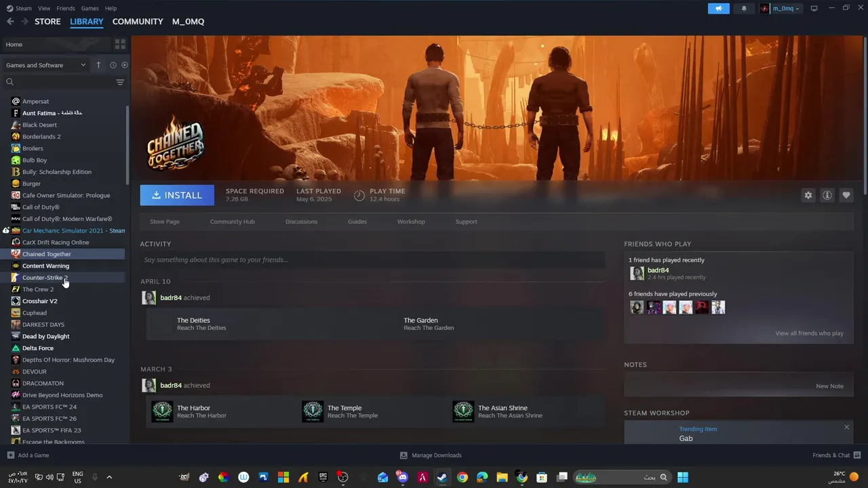
Task: Click the library list scrollbar
Action: [x=127, y=144]
